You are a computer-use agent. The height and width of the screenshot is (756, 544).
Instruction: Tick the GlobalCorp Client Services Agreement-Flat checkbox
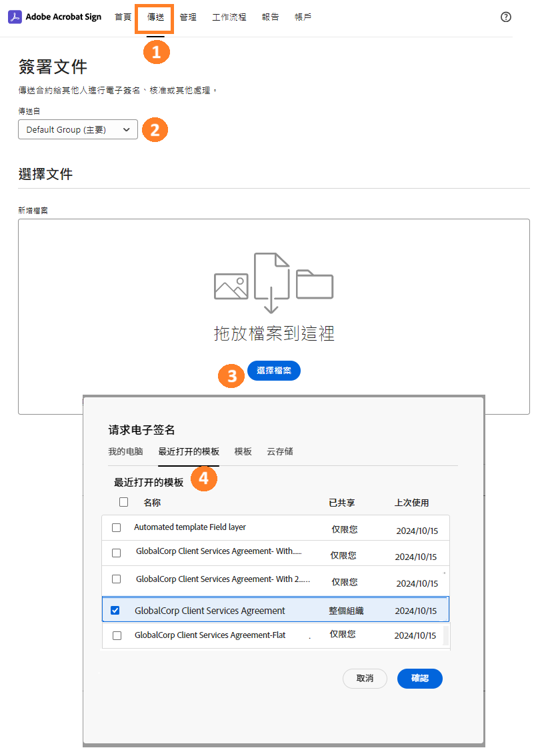117,635
